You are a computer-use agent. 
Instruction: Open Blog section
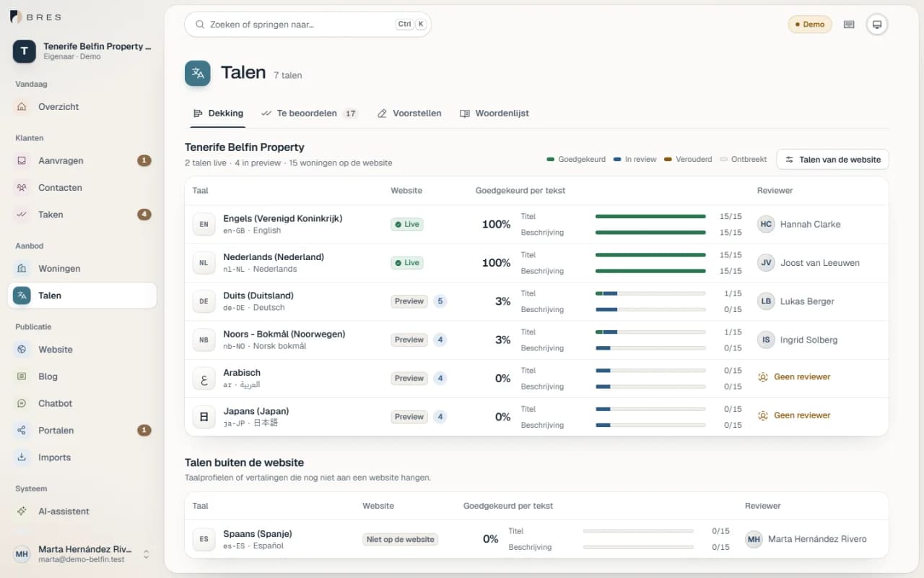[82, 376]
